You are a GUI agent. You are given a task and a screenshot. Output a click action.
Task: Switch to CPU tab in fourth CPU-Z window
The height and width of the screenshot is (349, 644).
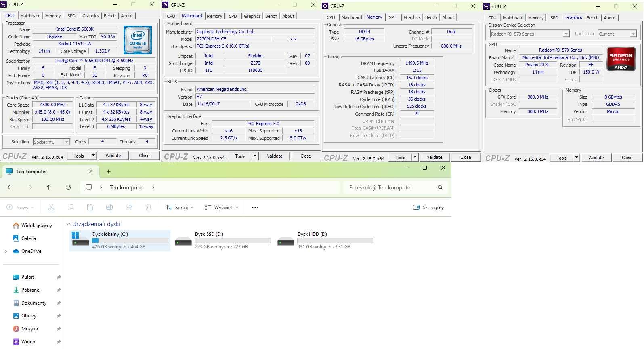(492, 18)
